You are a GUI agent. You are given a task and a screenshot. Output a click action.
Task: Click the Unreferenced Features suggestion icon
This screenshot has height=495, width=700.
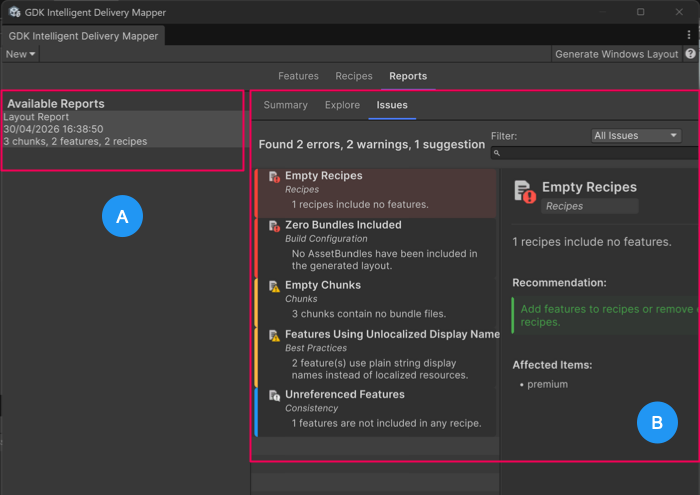[274, 395]
